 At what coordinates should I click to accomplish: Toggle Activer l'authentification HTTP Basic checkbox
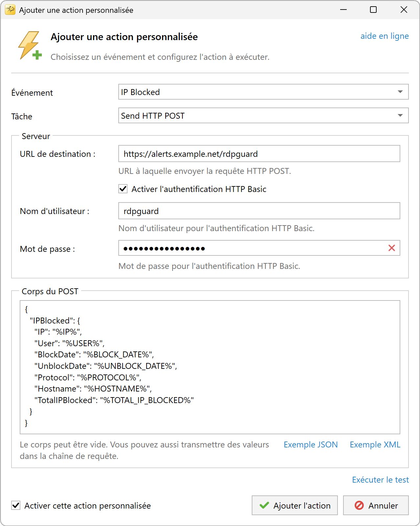[x=123, y=189]
